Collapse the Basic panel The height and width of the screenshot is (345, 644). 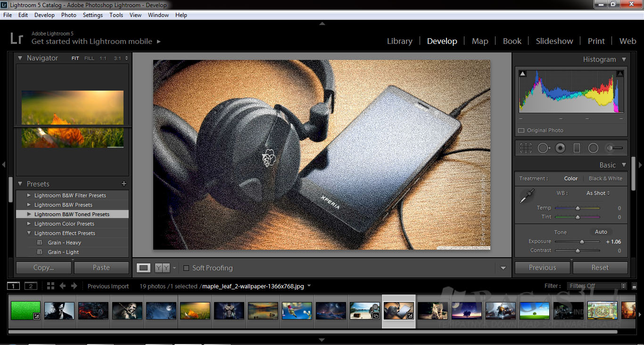click(x=624, y=165)
